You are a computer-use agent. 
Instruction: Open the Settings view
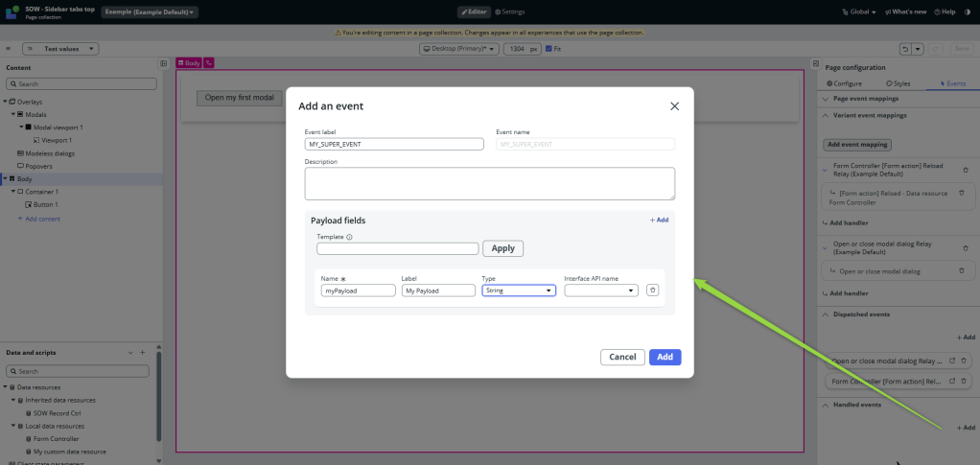coord(510,12)
